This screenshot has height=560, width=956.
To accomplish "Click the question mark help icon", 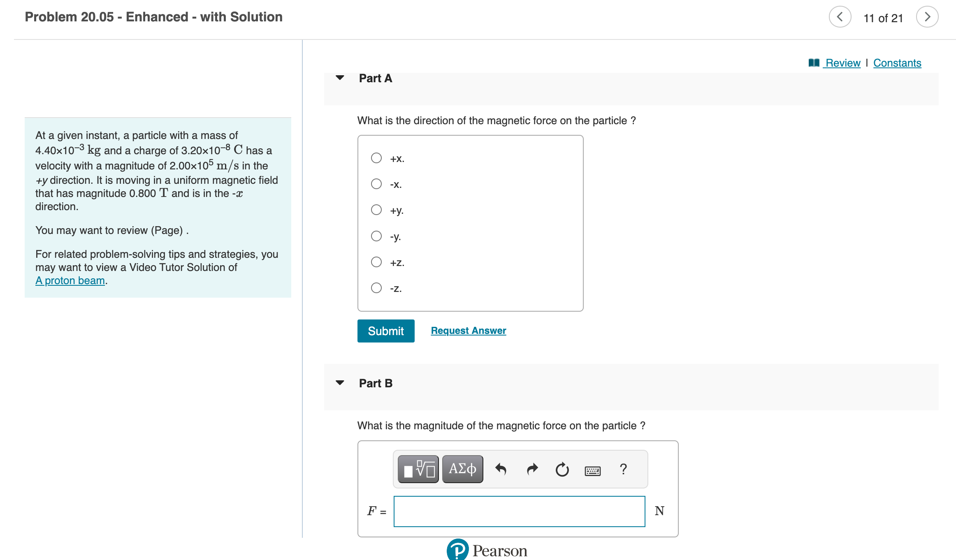I will click(x=623, y=469).
